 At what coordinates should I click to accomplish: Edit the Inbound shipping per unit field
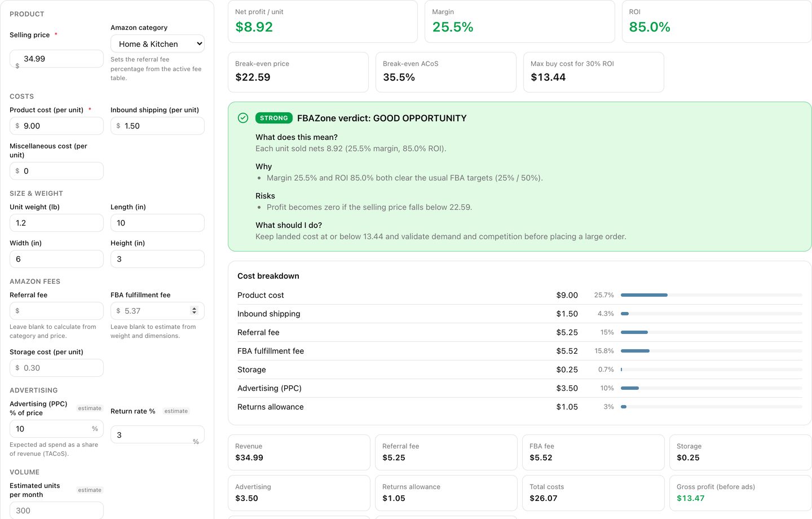click(157, 126)
